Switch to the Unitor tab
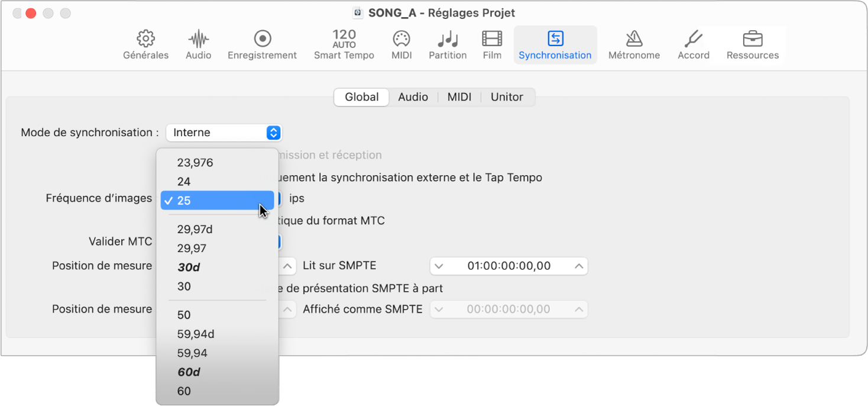The width and height of the screenshot is (868, 406). 506,97
